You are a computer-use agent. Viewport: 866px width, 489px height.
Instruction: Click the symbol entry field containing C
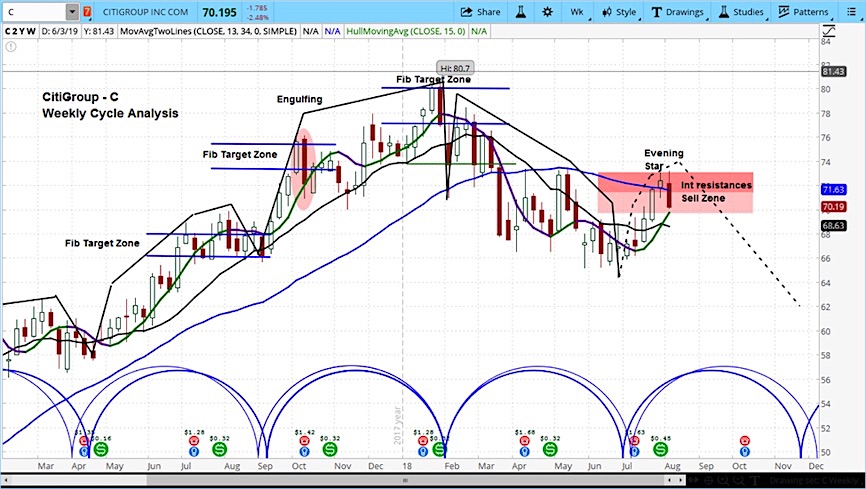tap(34, 12)
